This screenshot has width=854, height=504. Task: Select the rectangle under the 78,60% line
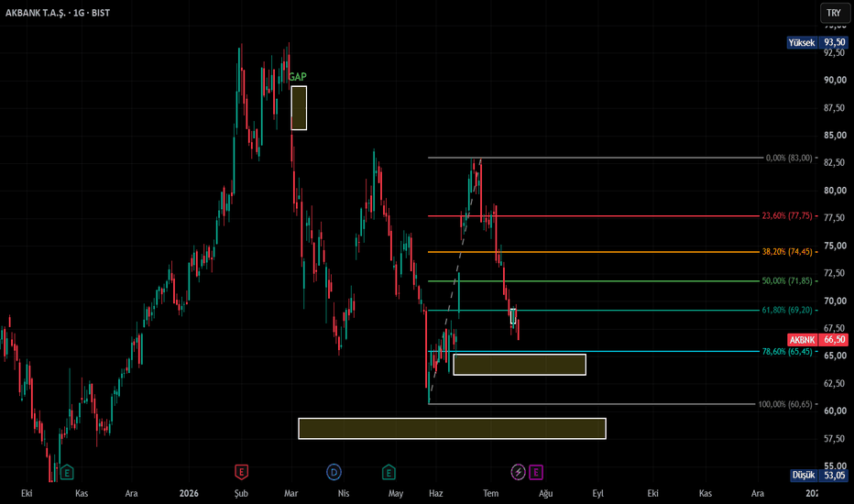[520, 365]
